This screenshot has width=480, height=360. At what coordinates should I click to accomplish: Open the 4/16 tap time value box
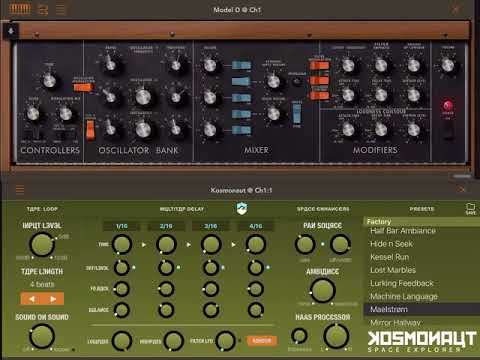pos(256,226)
